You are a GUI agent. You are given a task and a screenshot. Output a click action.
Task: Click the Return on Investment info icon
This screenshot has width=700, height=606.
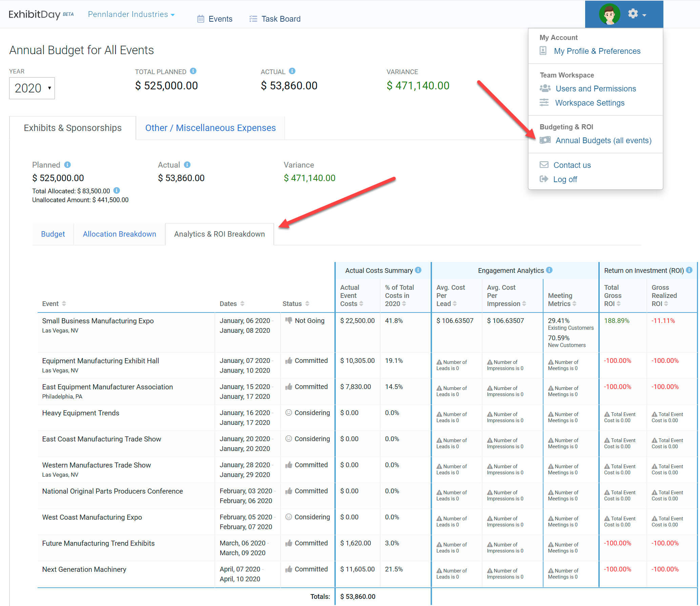[x=689, y=270]
